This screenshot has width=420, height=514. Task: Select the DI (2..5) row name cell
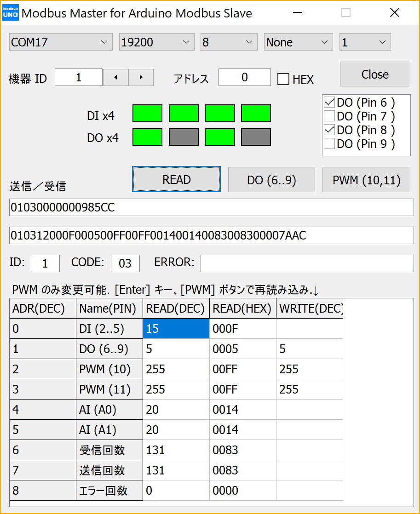(x=109, y=328)
